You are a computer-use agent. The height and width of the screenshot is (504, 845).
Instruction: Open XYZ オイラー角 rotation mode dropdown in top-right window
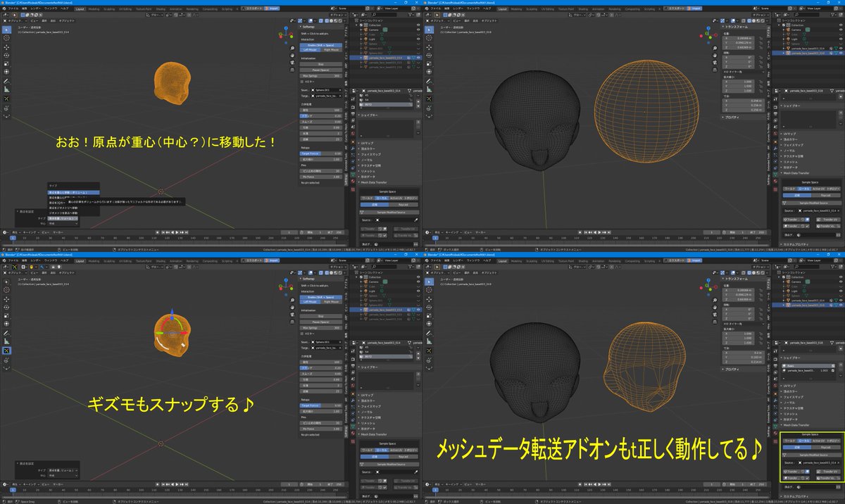point(744,72)
